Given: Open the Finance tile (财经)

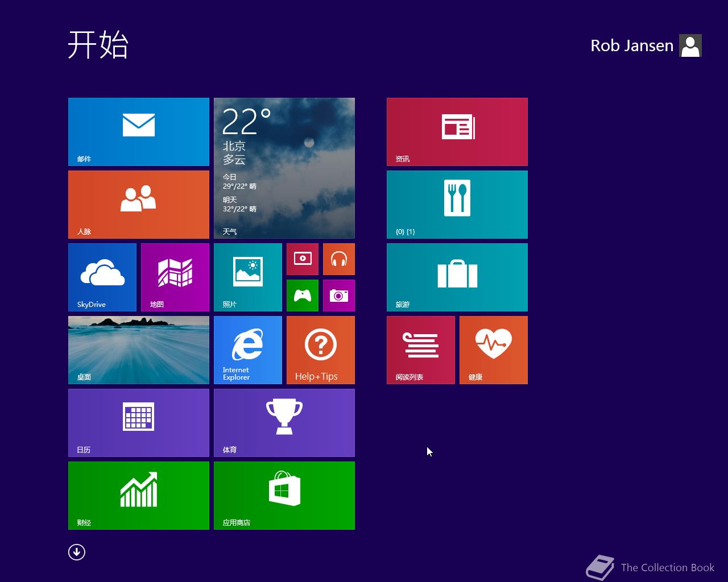Looking at the screenshot, I should (x=139, y=496).
